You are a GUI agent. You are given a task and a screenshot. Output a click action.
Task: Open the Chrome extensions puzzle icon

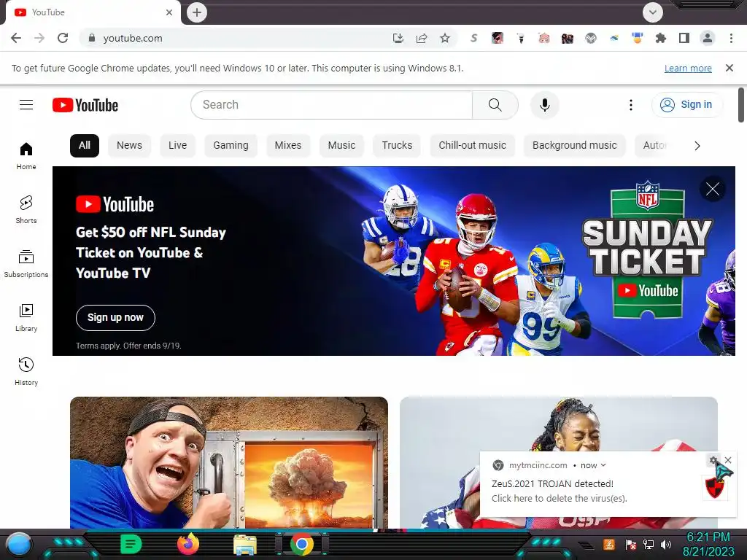tap(661, 38)
